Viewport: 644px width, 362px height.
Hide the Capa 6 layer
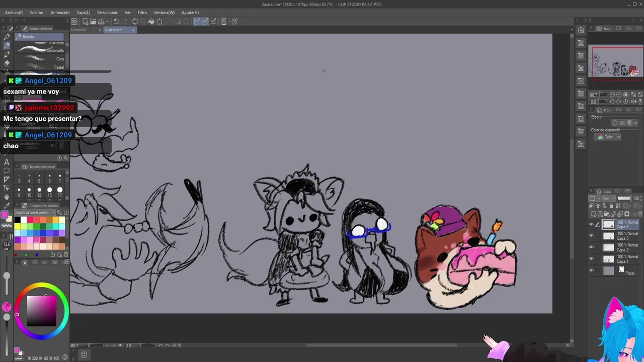click(x=591, y=224)
